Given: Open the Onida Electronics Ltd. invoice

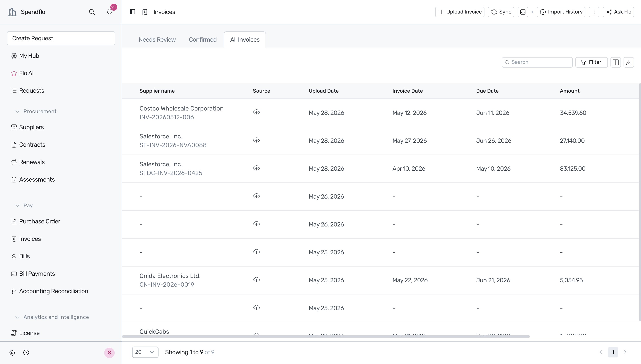Looking at the screenshot, I should pyautogui.click(x=170, y=276).
